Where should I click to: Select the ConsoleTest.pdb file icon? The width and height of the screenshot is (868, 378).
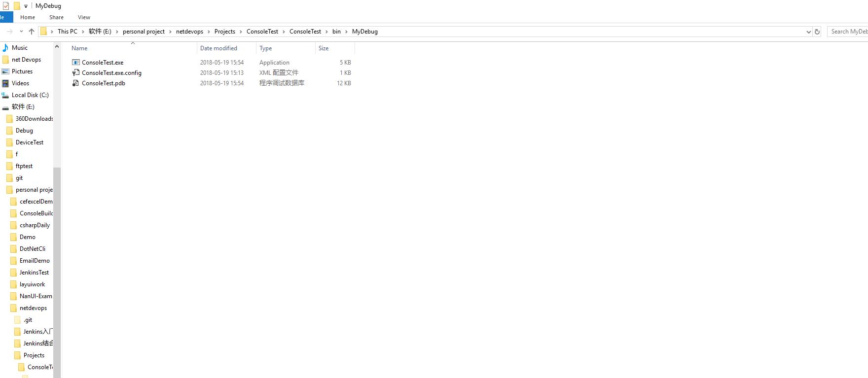(75, 83)
